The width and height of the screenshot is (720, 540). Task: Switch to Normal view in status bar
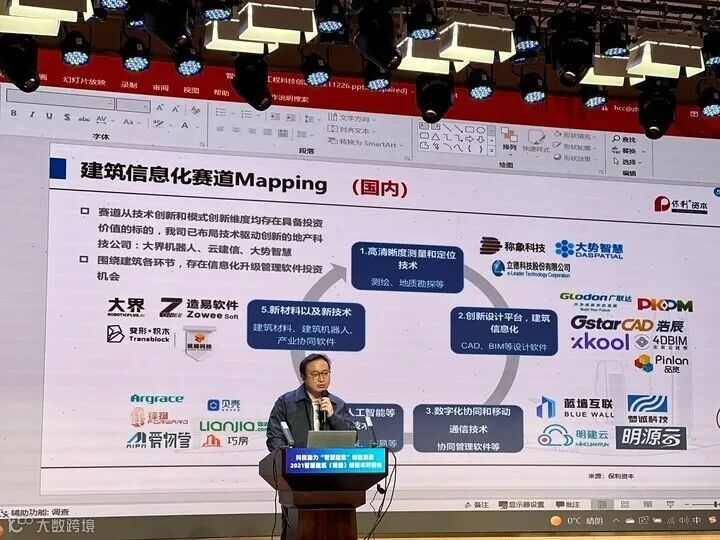tap(602, 504)
